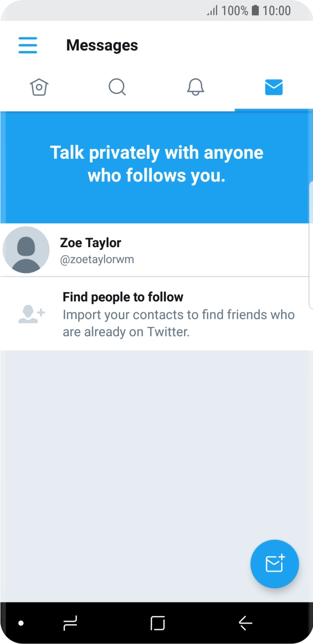The image size is (313, 644).
Task: Tap the import contacts description text
Action: (178, 324)
